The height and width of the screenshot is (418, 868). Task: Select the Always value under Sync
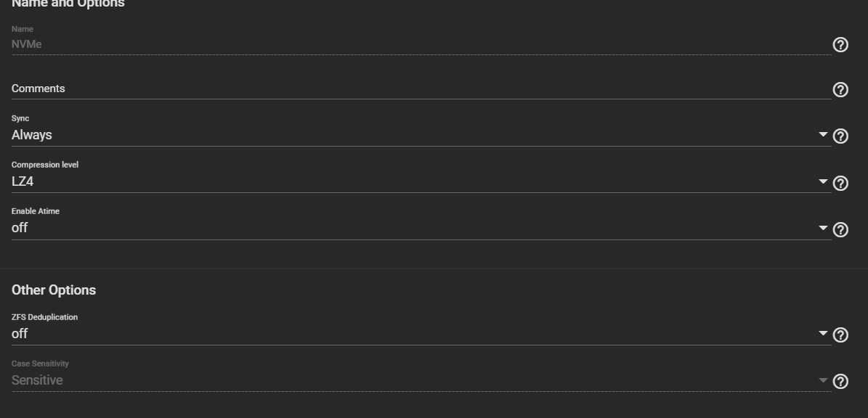pos(31,135)
